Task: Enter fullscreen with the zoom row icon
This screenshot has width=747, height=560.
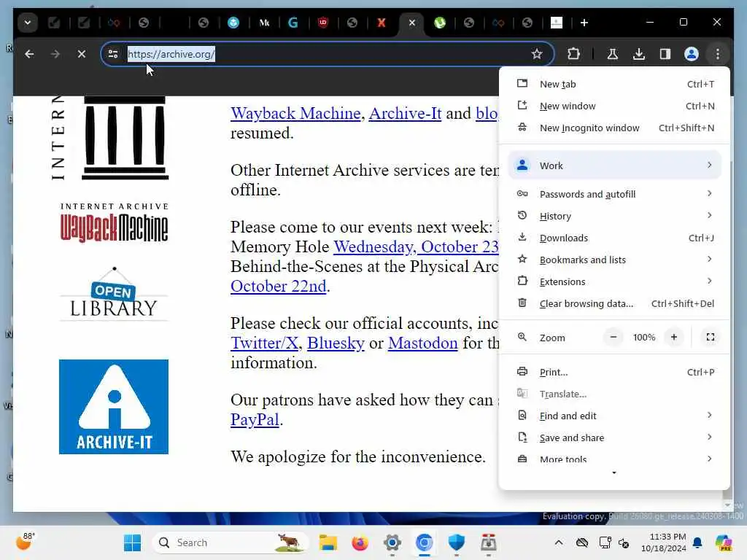Action: (710, 337)
